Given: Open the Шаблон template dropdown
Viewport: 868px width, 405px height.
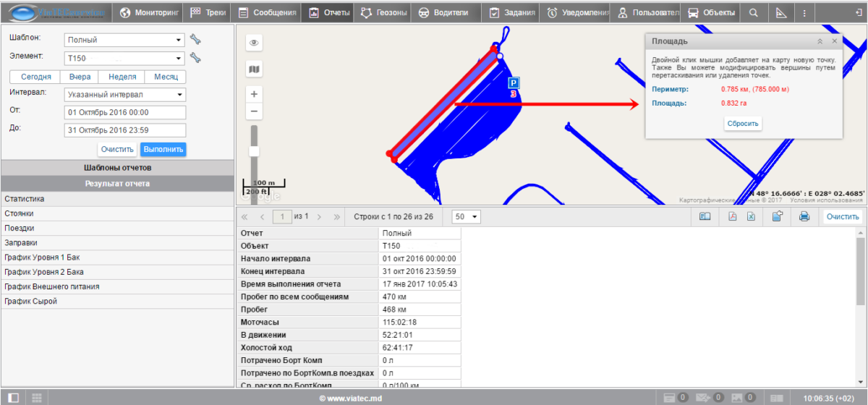Looking at the screenshot, I should 124,40.
